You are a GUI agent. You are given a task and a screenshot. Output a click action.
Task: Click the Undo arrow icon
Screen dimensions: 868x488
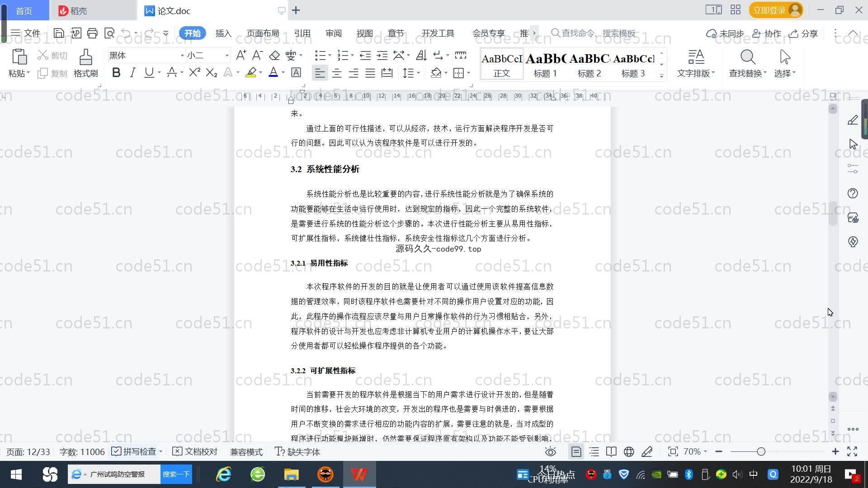pyautogui.click(x=126, y=33)
